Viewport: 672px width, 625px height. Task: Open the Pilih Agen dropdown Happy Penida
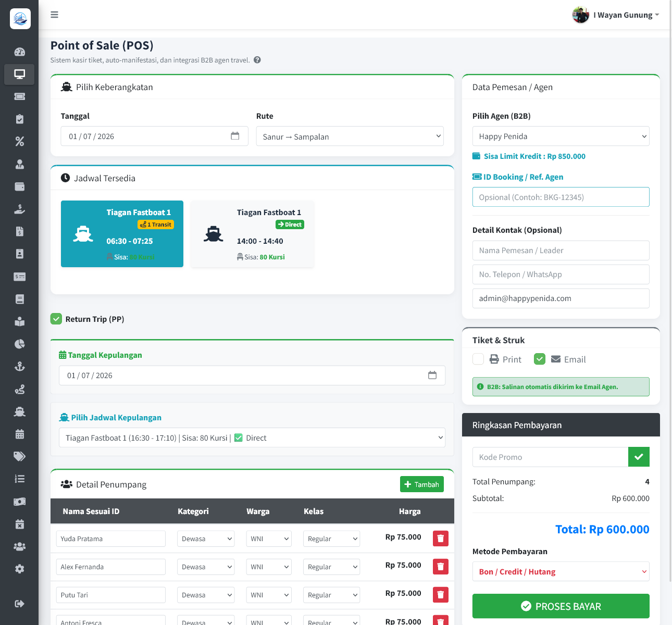(561, 136)
